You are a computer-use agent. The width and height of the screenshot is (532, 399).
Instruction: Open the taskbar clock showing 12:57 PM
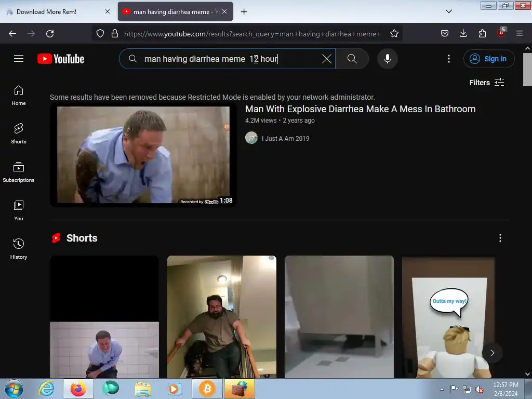point(506,389)
